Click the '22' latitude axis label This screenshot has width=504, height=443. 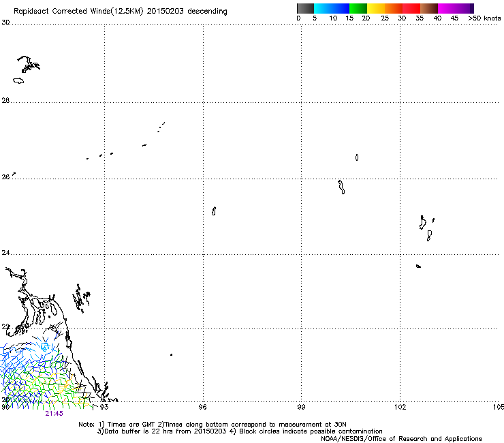click(x=5, y=327)
